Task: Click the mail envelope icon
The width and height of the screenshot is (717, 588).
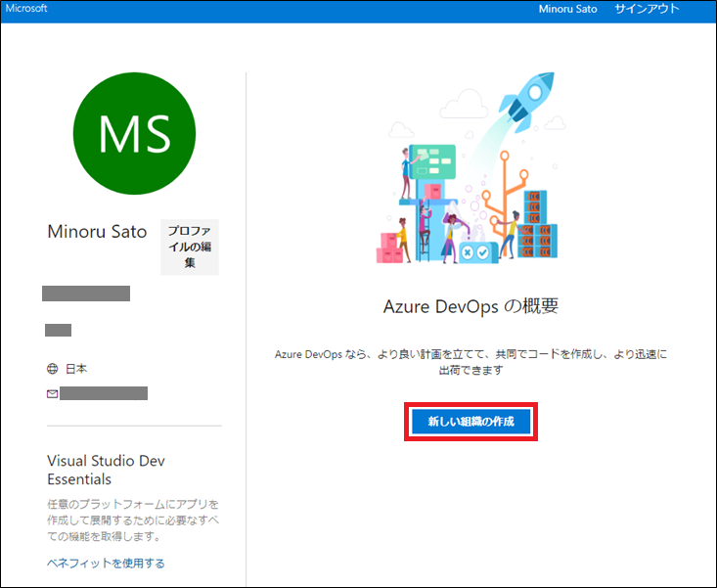Action: pyautogui.click(x=53, y=393)
